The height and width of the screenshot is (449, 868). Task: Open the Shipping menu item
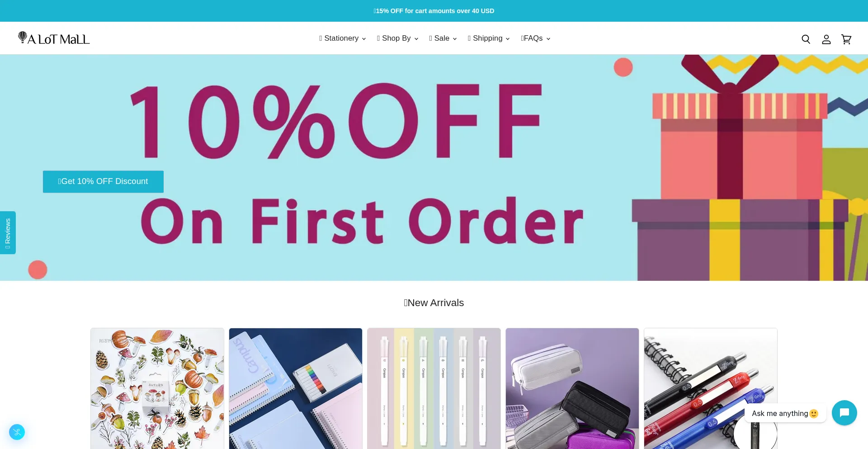click(488, 38)
